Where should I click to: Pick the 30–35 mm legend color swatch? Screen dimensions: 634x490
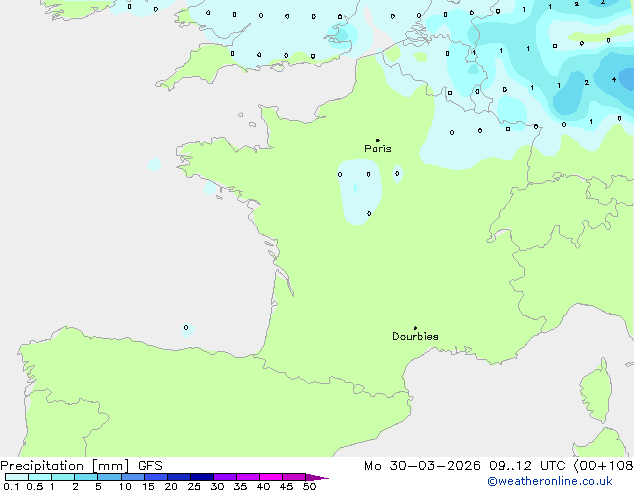225,477
